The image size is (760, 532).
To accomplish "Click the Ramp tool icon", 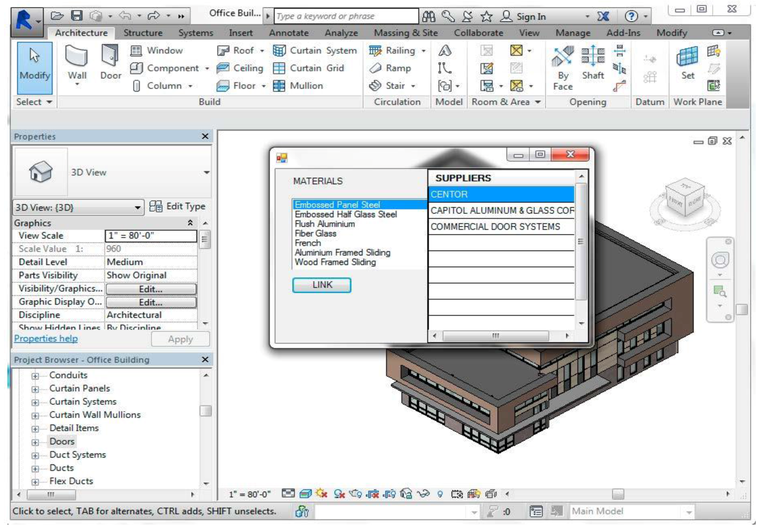I will (x=375, y=68).
